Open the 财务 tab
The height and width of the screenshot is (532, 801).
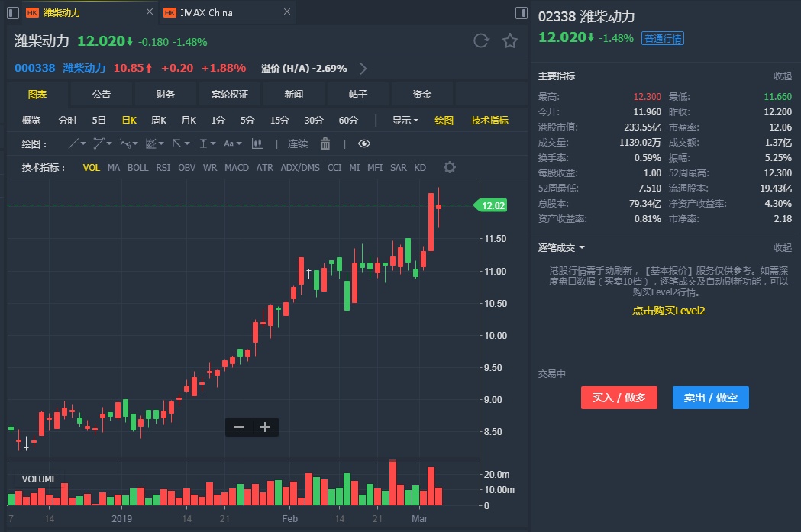click(166, 95)
